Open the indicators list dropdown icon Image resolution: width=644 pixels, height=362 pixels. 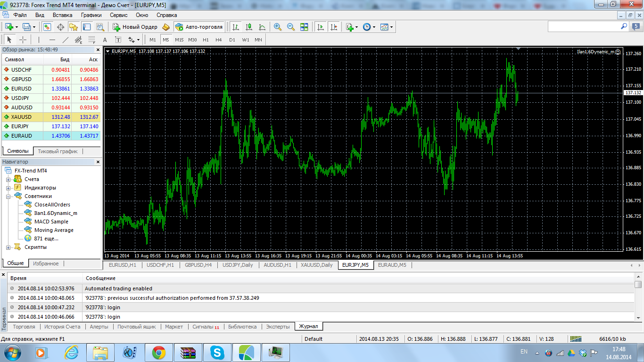[x=352, y=27]
